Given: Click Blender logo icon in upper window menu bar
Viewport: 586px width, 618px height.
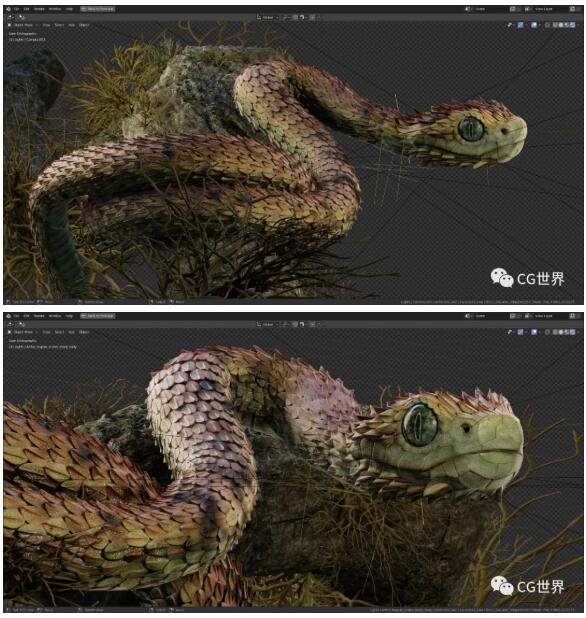Looking at the screenshot, I should [8, 8].
